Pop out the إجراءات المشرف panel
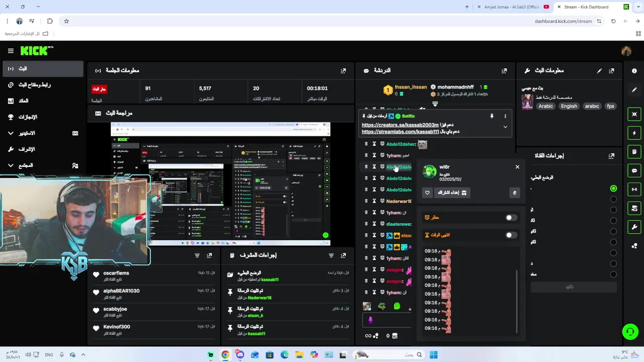644x362 pixels. coord(343,255)
